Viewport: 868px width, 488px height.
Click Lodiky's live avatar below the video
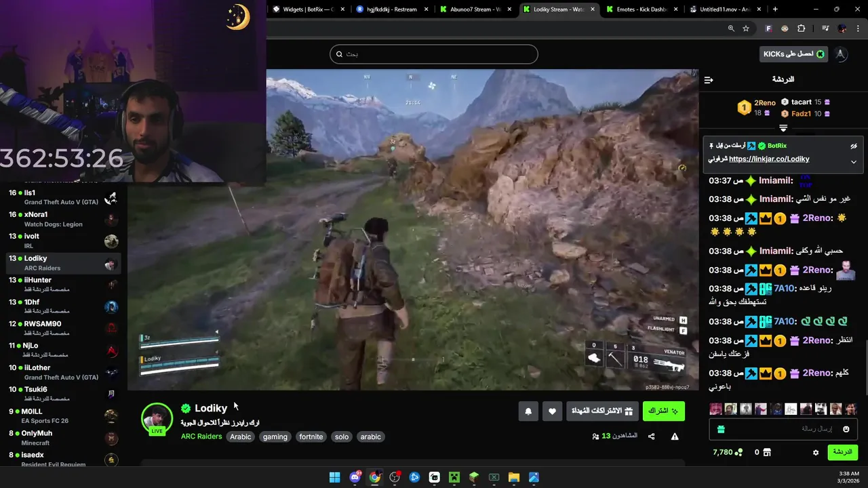[x=157, y=418]
